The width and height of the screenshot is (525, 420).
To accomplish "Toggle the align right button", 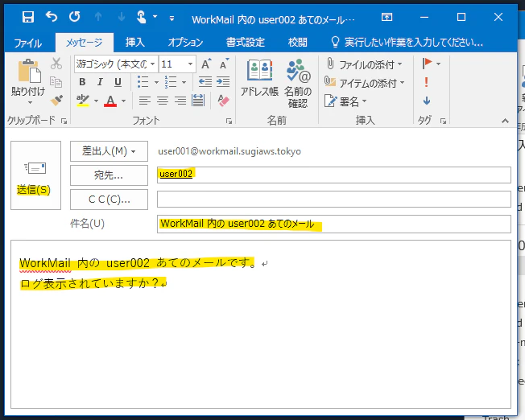I will [x=180, y=101].
